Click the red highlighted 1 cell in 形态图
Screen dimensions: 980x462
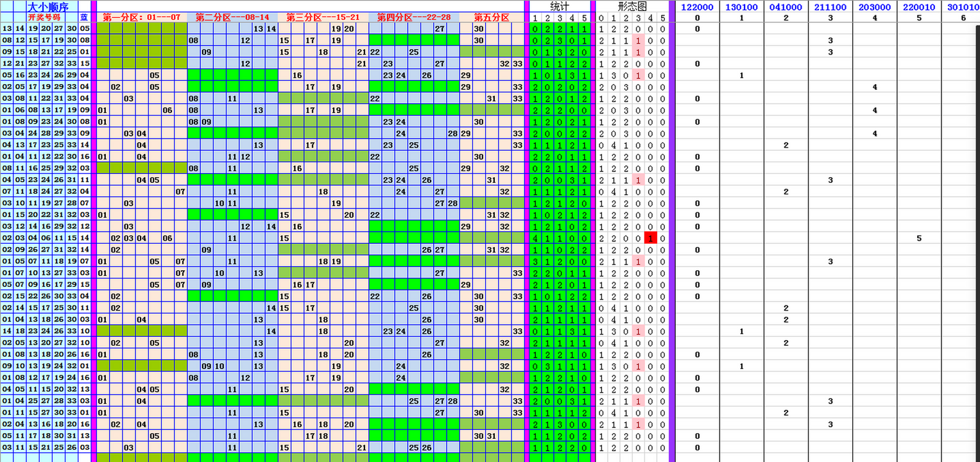(x=650, y=238)
